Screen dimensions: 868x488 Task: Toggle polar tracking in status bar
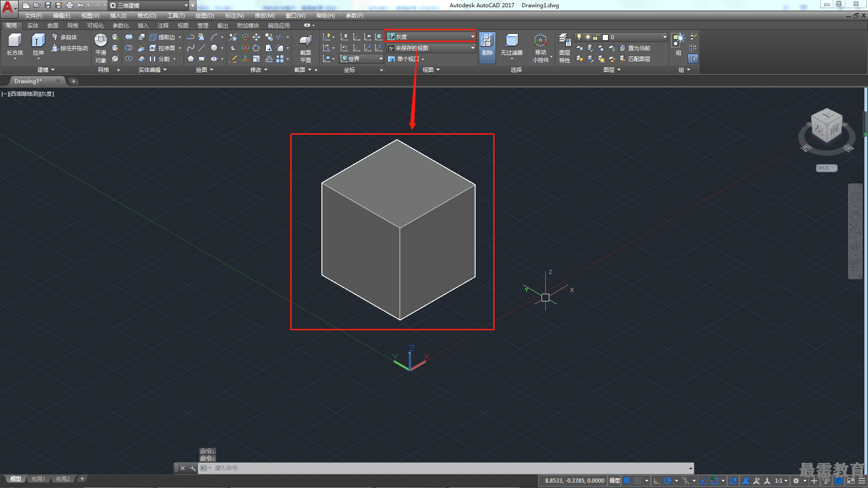[x=668, y=481]
